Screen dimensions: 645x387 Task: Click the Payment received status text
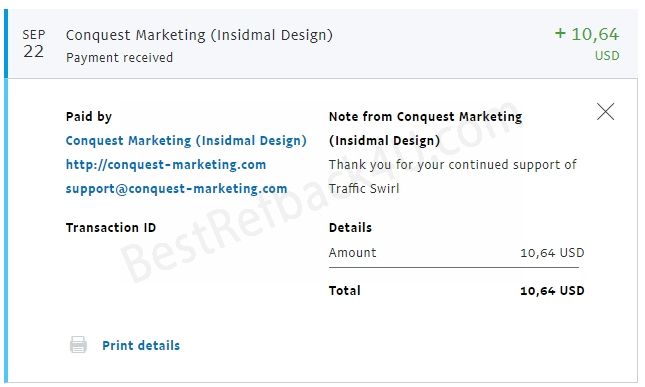click(119, 58)
